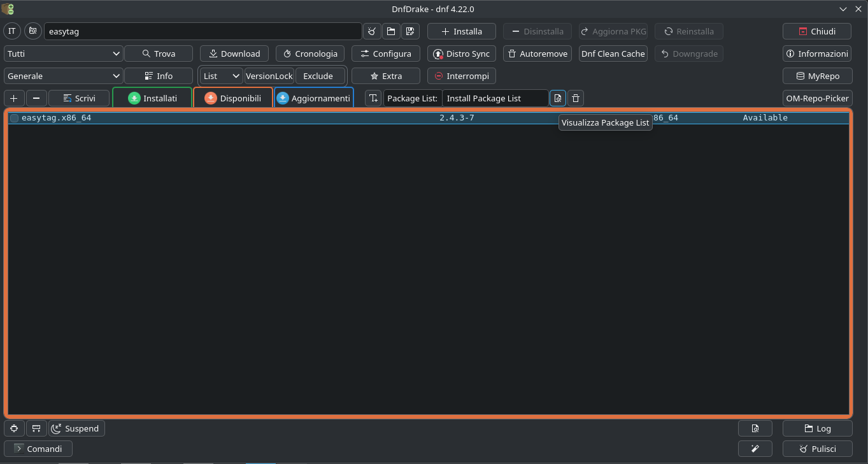Click the text-add icon left of Package List
This screenshot has width=868, height=464.
click(x=373, y=98)
